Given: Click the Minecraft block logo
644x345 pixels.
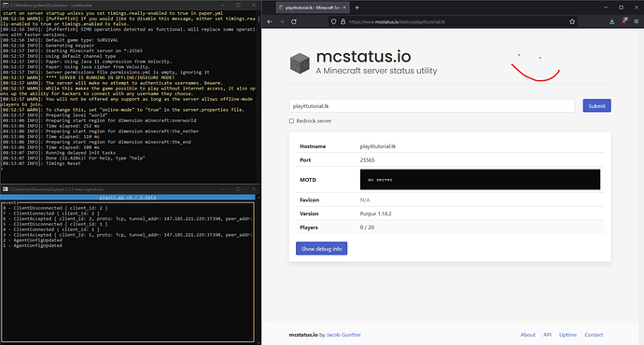Looking at the screenshot, I should point(300,63).
